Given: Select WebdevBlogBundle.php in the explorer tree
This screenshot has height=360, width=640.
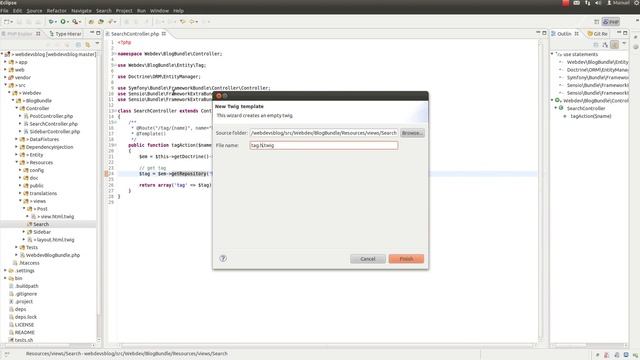Looking at the screenshot, I should click(x=53, y=255).
